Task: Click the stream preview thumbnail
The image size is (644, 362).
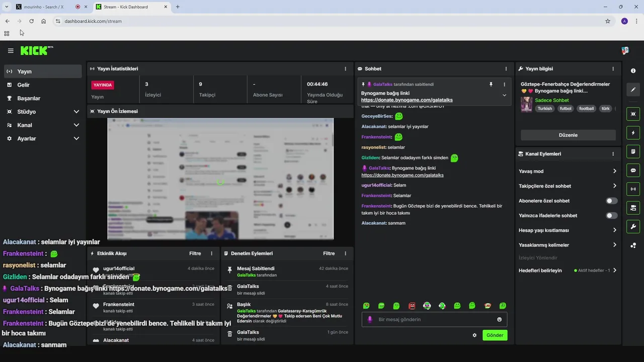Action: point(220,179)
